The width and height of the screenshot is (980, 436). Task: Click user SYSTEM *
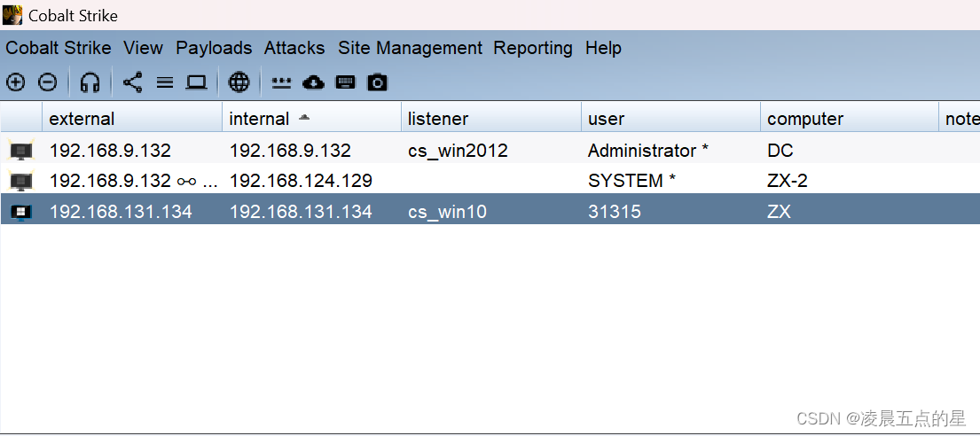click(x=631, y=181)
